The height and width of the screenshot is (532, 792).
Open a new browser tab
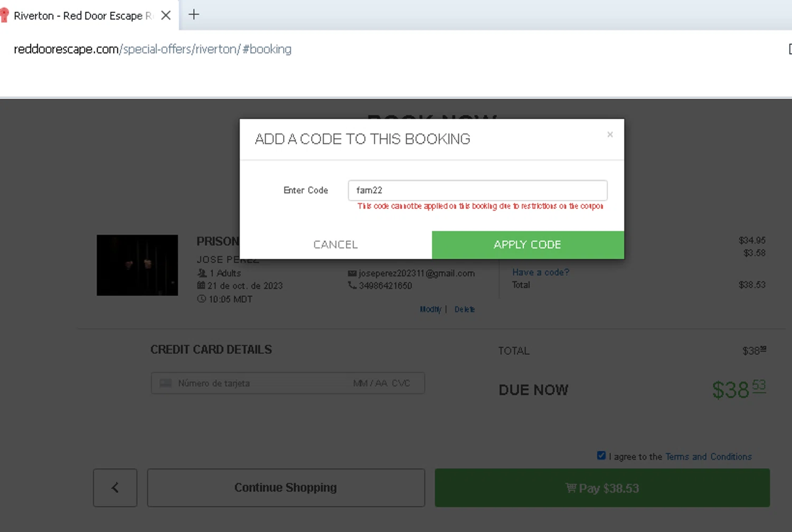click(x=194, y=15)
